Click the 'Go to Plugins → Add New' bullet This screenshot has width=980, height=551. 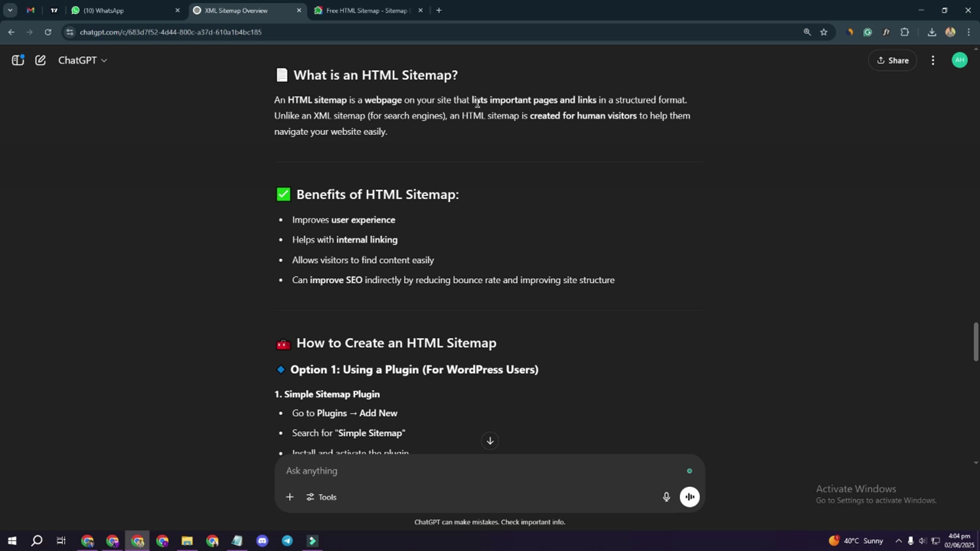pos(345,413)
